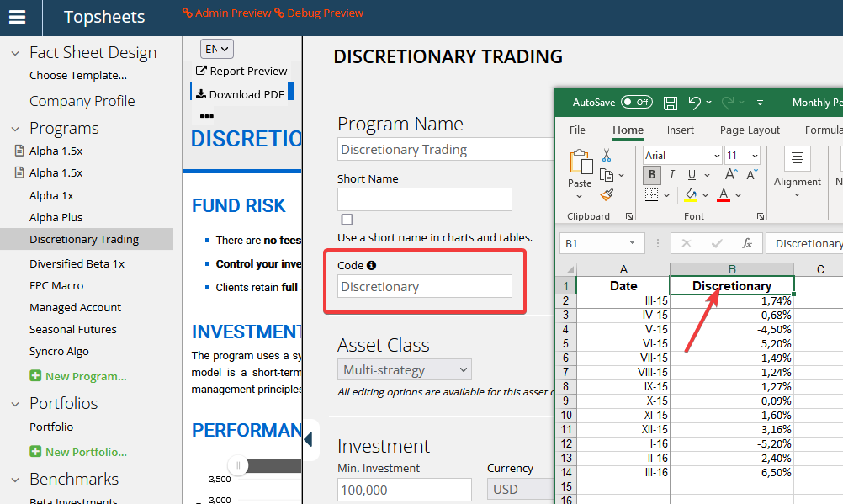Click the Program Name input field
Viewport: 843px width, 504px height.
point(446,150)
